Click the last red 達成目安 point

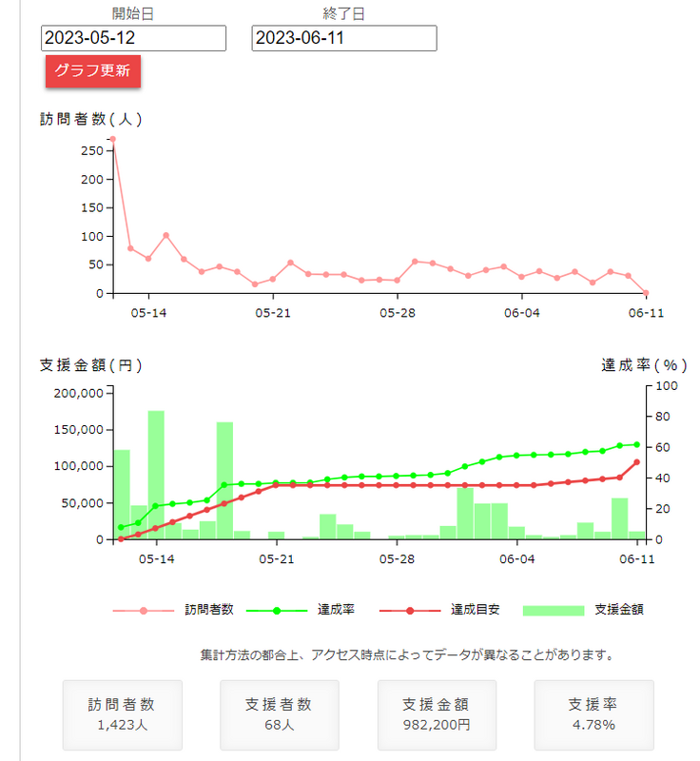637,462
